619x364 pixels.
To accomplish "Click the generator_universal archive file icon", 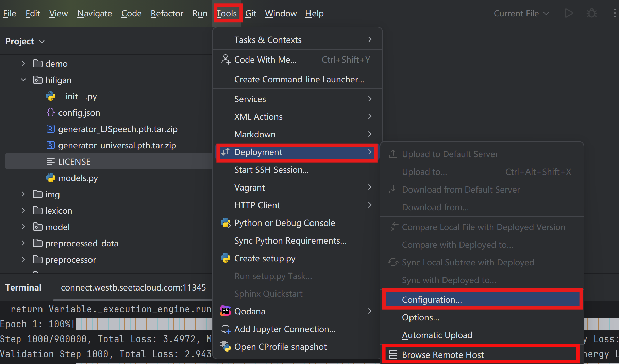I will pos(51,145).
